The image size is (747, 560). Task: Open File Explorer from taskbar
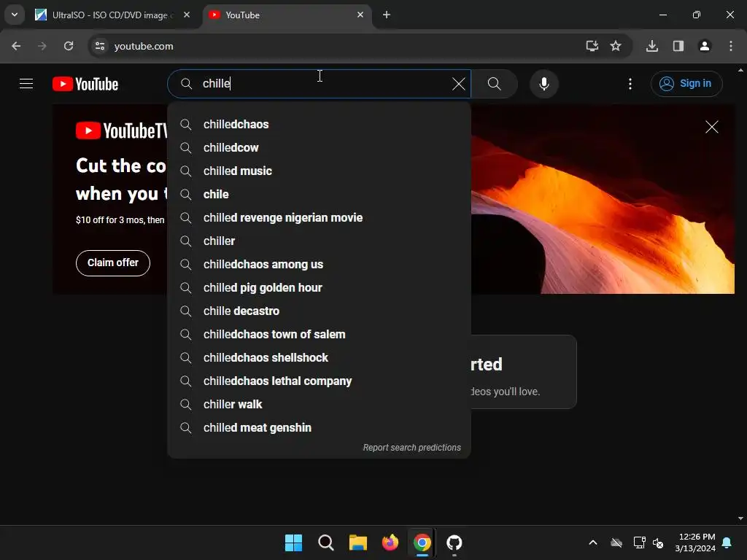(357, 542)
